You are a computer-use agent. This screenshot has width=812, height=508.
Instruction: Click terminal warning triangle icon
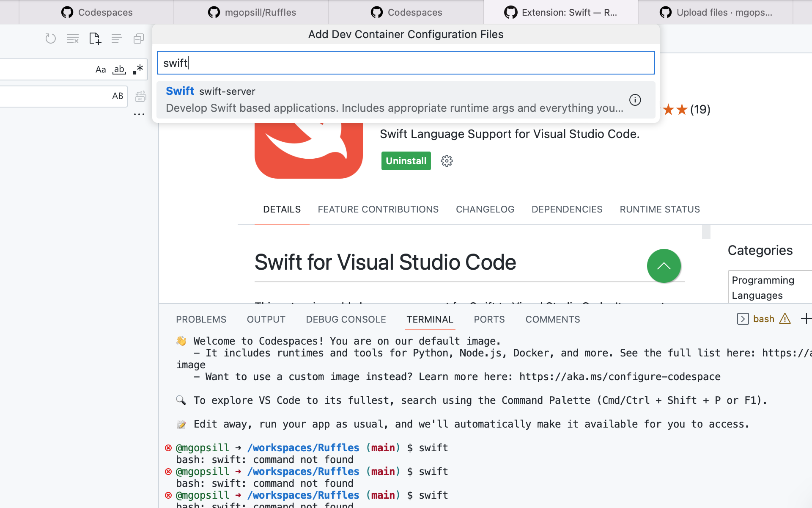click(x=785, y=318)
